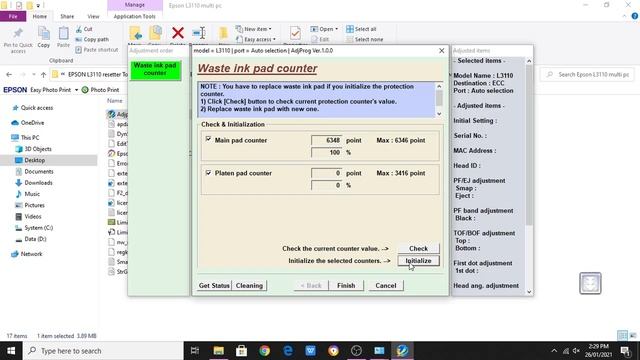Viewport: 640px width, 360px height.
Task: Click the Paste icon in ribbon
Action: [x=63, y=33]
